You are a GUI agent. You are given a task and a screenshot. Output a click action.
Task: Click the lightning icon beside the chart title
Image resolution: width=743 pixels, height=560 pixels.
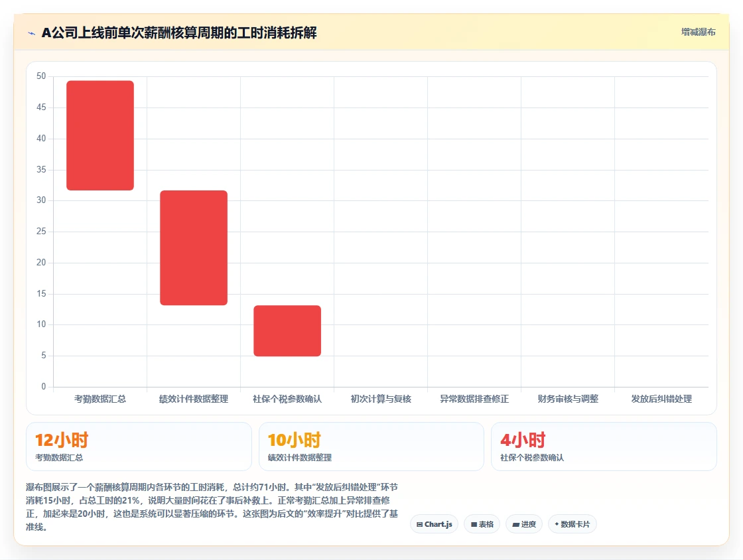32,33
